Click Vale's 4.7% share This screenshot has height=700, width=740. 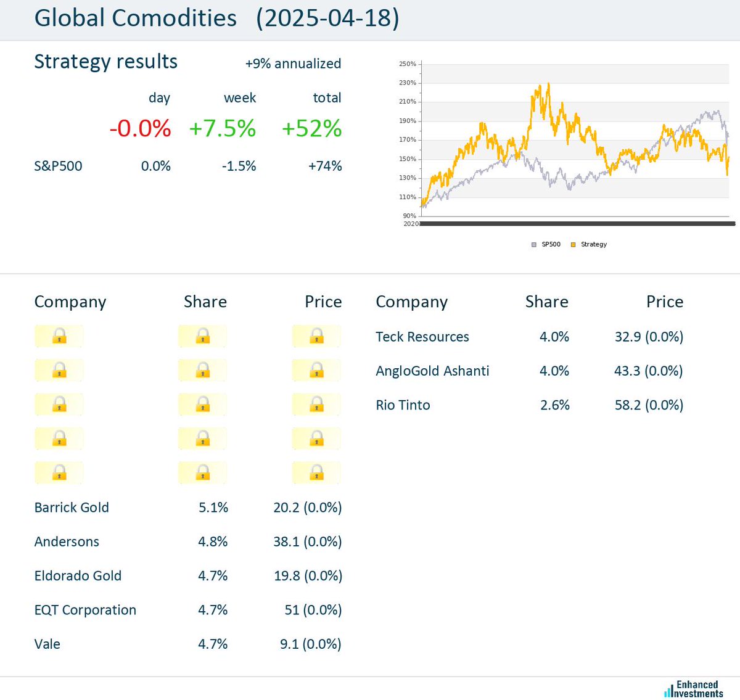point(213,644)
